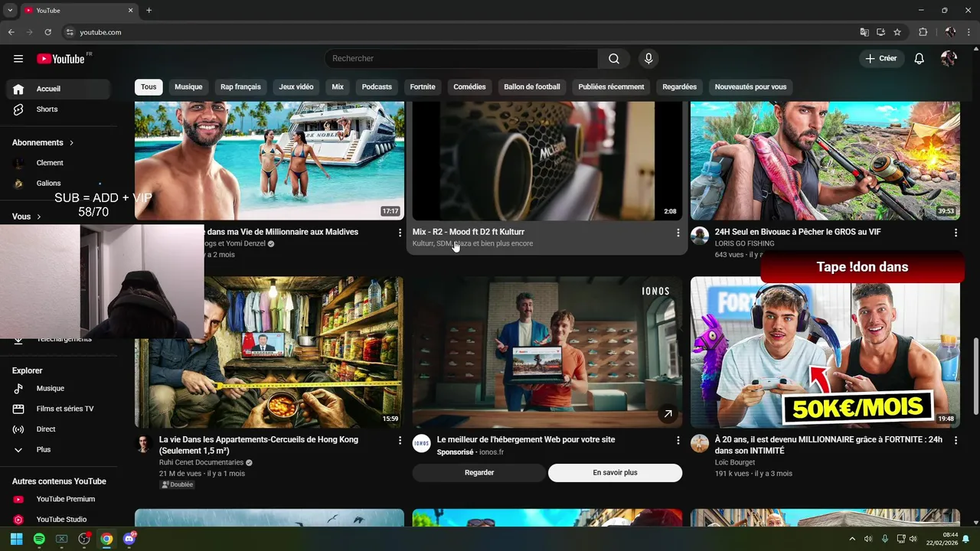Viewport: 980px width, 551px height.
Task: Open Spotify from the taskbar
Action: tap(39, 539)
